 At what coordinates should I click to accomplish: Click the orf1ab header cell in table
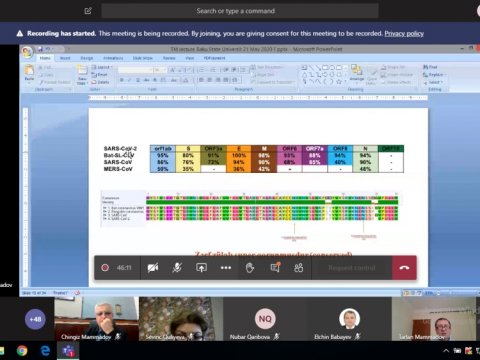tap(163, 148)
